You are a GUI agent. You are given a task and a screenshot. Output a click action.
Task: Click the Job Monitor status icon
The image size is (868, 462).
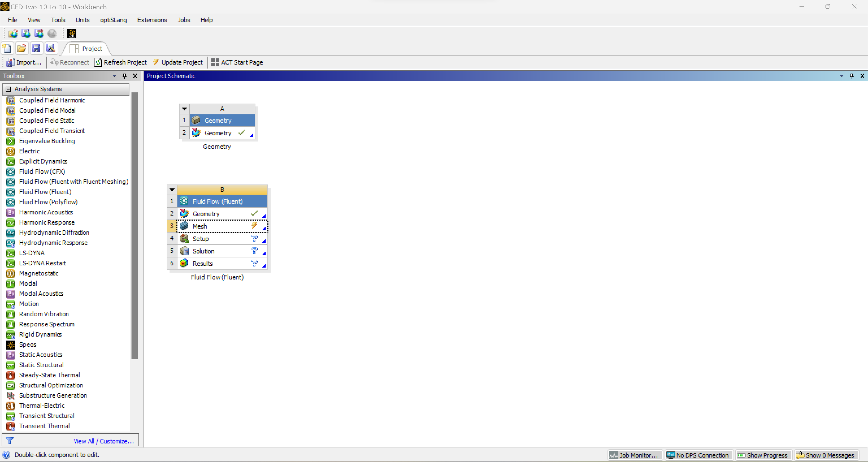(x=614, y=455)
